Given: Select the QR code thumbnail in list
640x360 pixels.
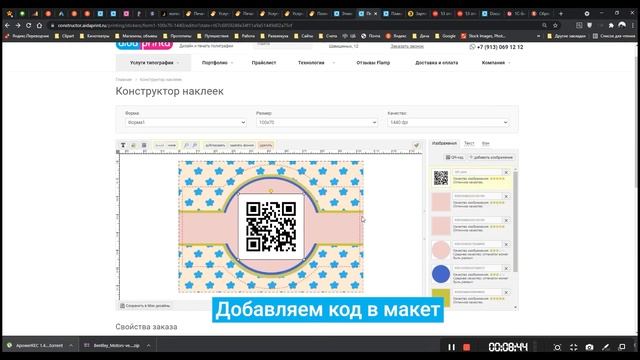Looking at the screenshot, I should [x=441, y=178].
